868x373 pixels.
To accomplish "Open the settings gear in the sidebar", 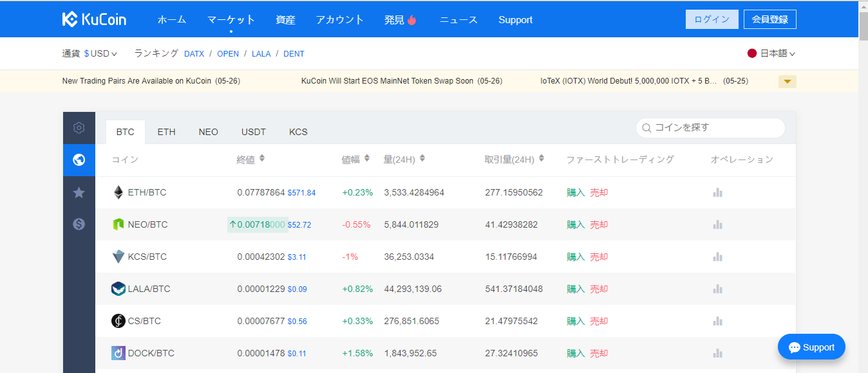I will 79,127.
